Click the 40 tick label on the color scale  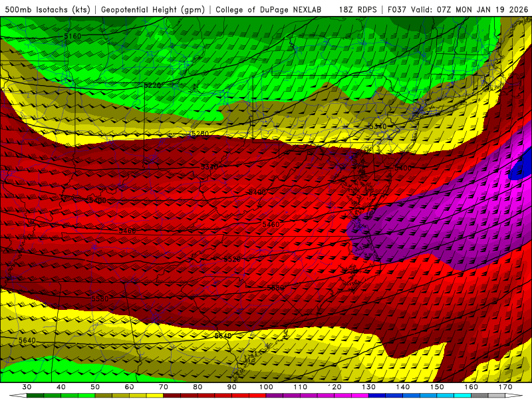pyautogui.click(x=61, y=387)
